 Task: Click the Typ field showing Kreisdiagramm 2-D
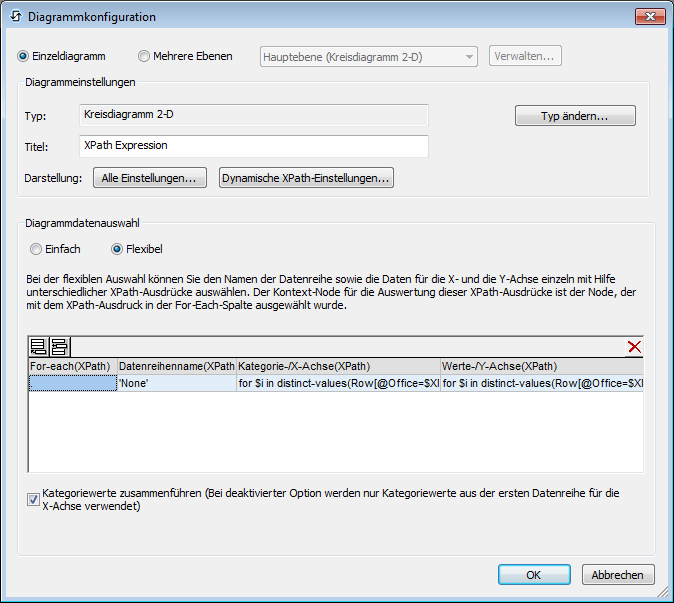[x=254, y=115]
